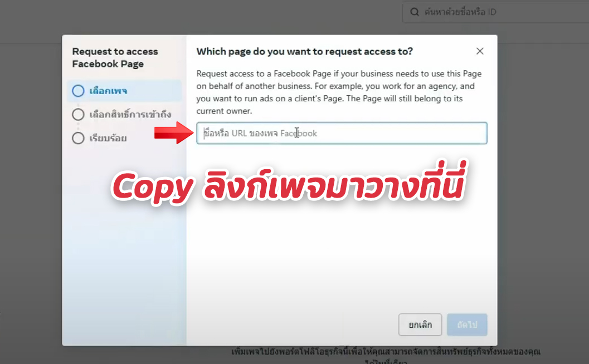Screen dimensions: 589x364
Task: Close the request access dialog
Action: 480,51
